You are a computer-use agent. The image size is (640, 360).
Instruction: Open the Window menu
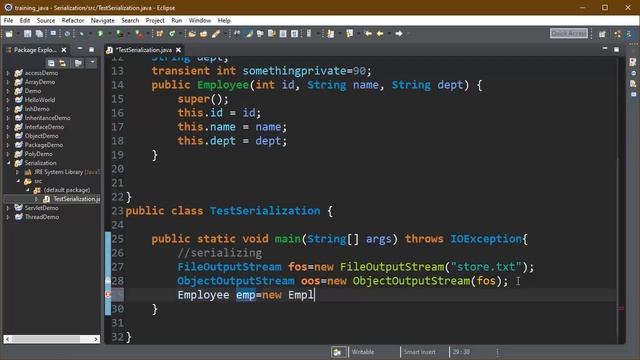click(200, 20)
